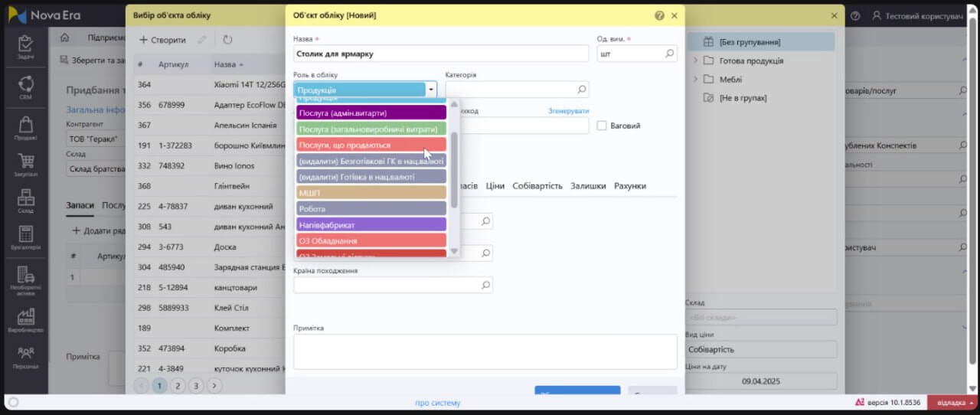Go to next page arrow in pagination
980x415 pixels.
214,385
